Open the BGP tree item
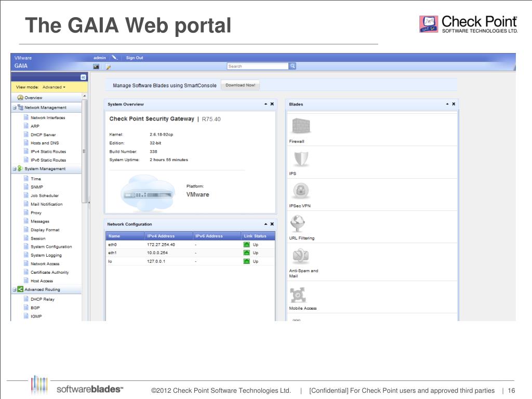The image size is (532, 399). (35, 308)
